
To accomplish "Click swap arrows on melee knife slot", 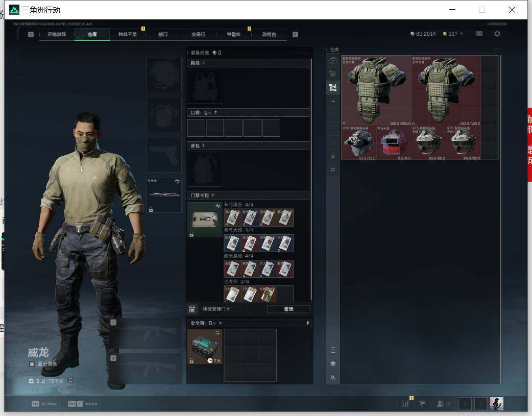I will coord(177,182).
